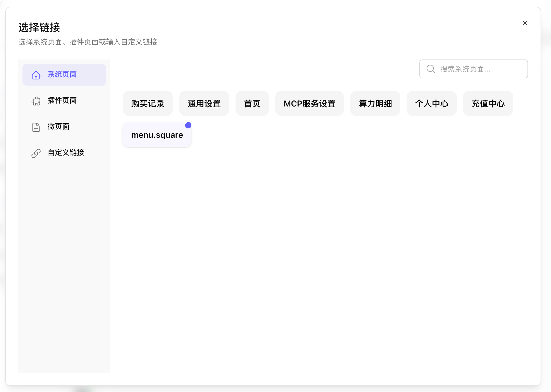Click the blue dot badge on menu.square
This screenshot has width=551, height=392.
click(x=188, y=125)
